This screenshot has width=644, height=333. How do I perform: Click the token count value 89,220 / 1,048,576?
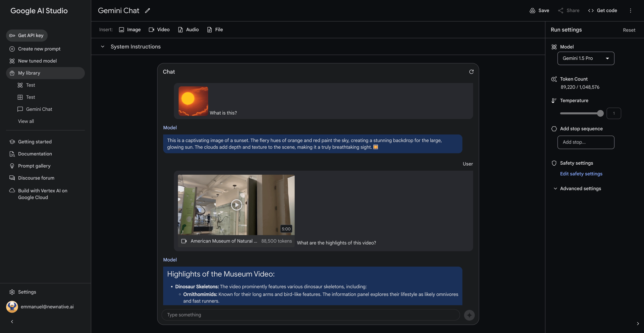pos(580,87)
